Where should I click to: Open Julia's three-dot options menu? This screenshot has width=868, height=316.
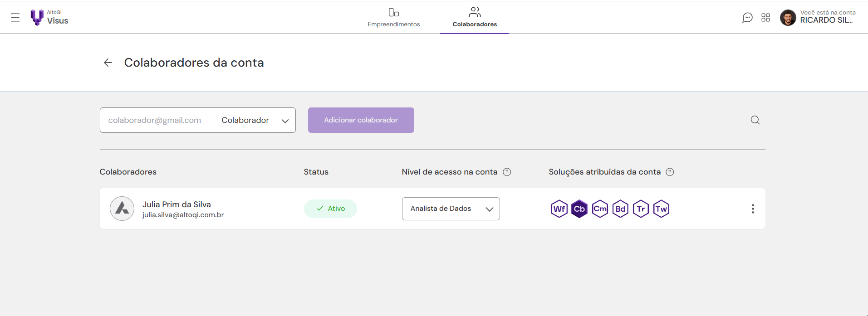[x=753, y=209]
